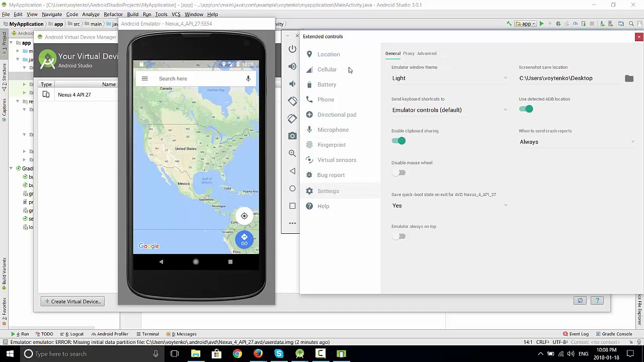
Task: Click the emulator volume up icon
Action: (292, 66)
